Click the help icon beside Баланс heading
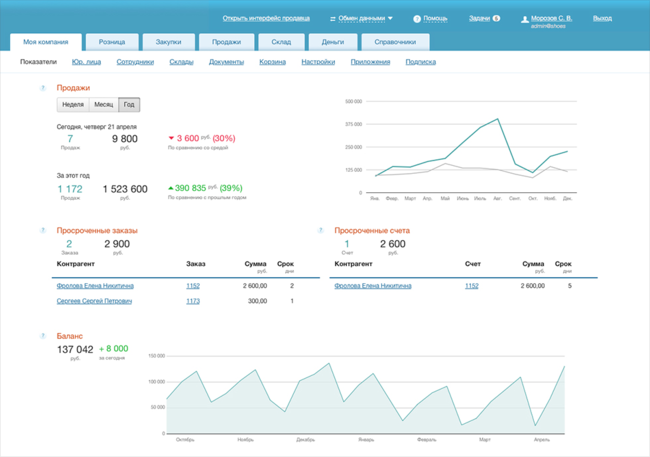This screenshot has width=650, height=457. (43, 336)
